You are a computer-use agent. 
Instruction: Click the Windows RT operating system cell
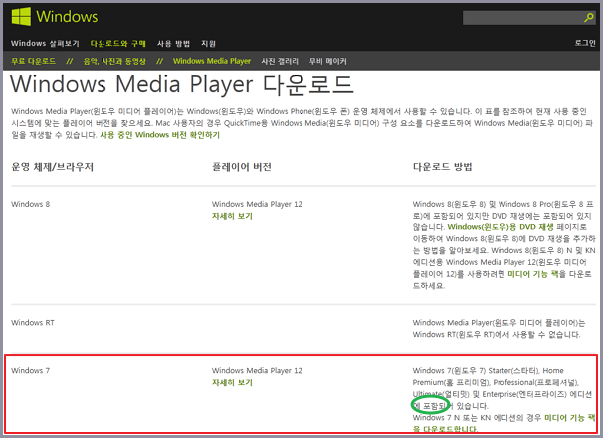[33, 323]
